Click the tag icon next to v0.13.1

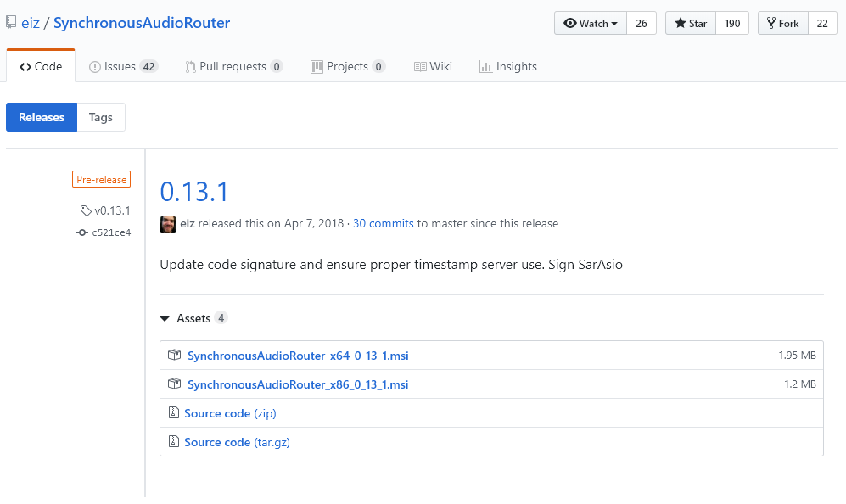tap(86, 210)
